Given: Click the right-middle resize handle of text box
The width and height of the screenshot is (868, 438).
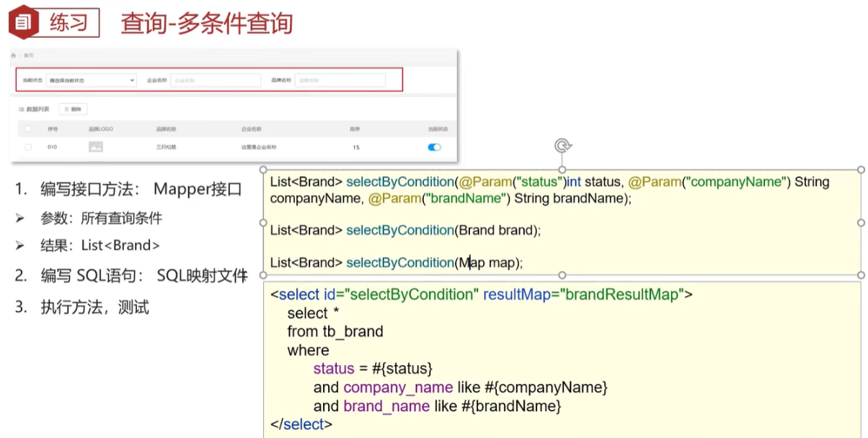Looking at the screenshot, I should 861,222.
